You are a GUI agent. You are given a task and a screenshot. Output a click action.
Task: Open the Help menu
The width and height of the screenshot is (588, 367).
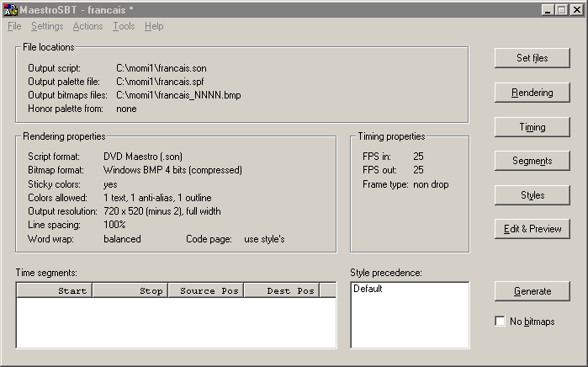pyautogui.click(x=154, y=26)
